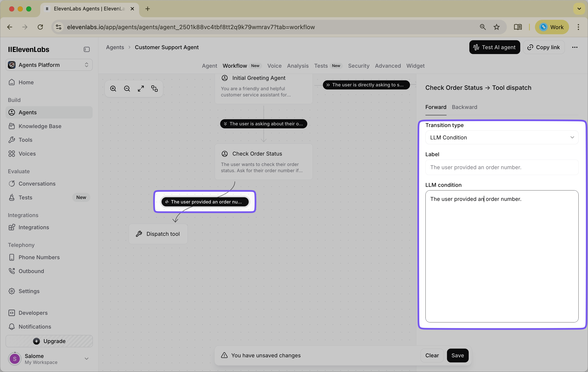Open the Phone Numbers section
Screen dimensions: 588x372
(39, 257)
